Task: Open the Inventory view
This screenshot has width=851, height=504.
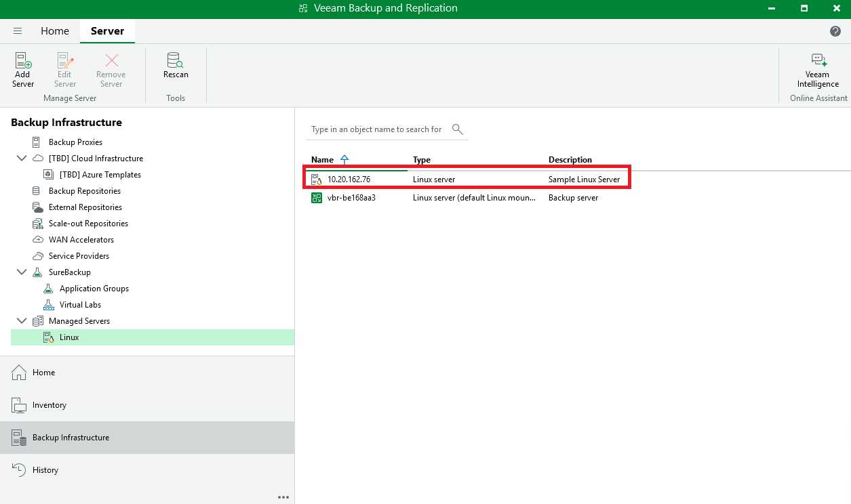Action: 147,405
